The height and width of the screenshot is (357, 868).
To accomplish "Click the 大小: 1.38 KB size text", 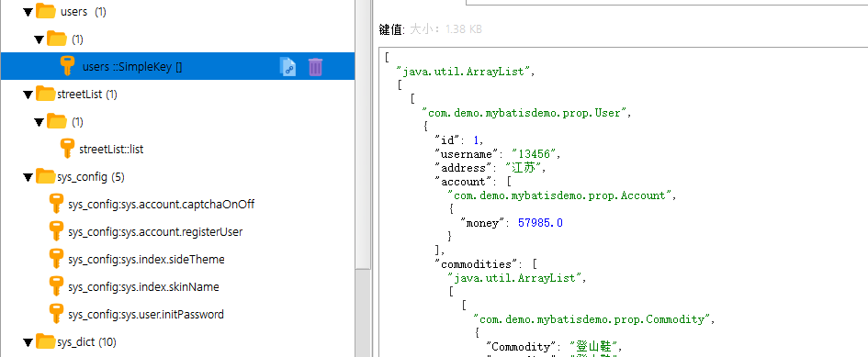I will click(x=446, y=29).
